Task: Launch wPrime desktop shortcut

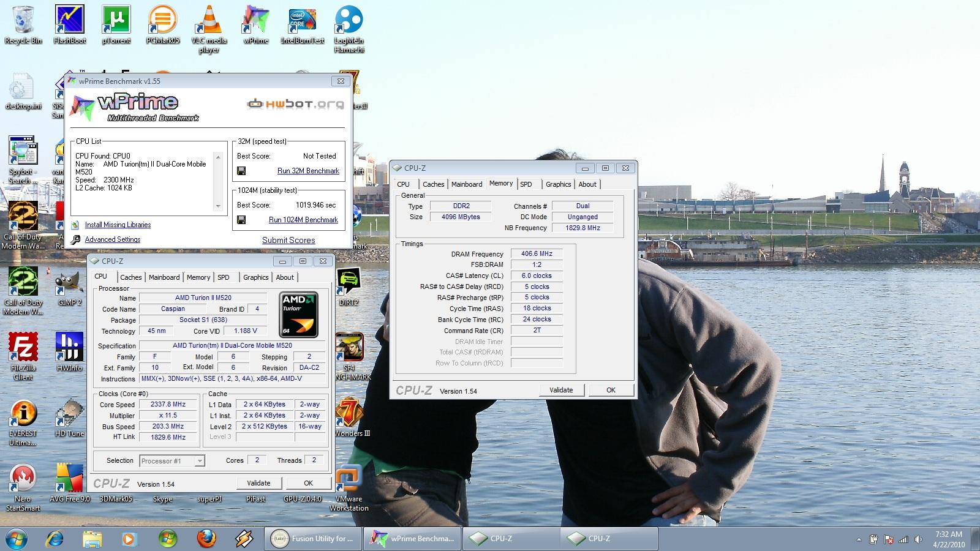Action: pyautogui.click(x=255, y=24)
